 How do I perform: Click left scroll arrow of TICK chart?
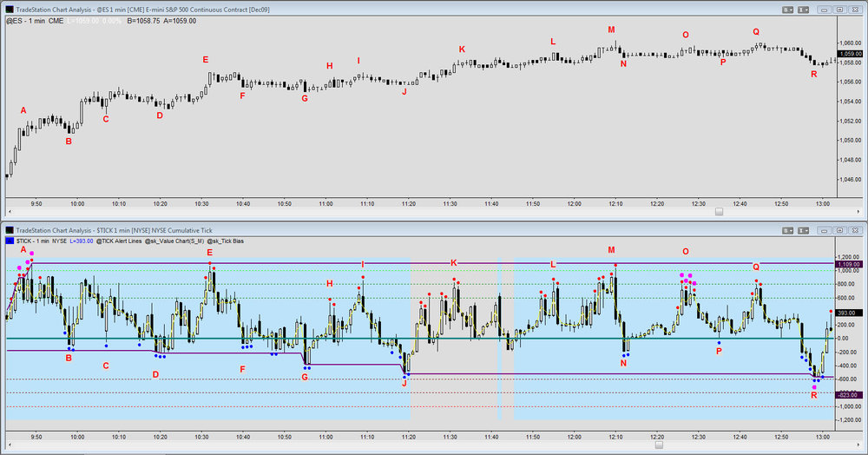tap(10, 445)
